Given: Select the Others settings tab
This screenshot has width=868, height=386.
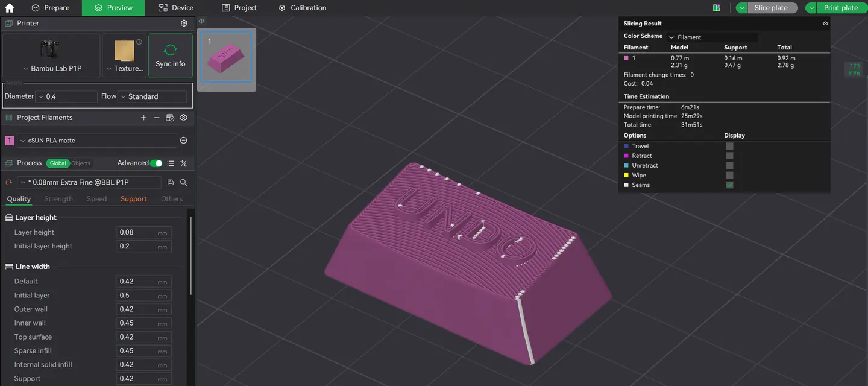Looking at the screenshot, I should pyautogui.click(x=172, y=199).
